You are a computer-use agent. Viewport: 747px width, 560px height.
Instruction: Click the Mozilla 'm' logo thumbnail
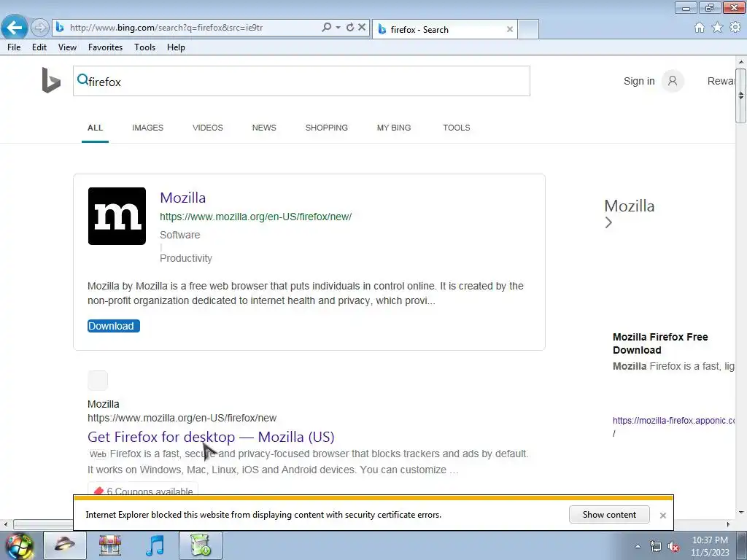pos(117,216)
